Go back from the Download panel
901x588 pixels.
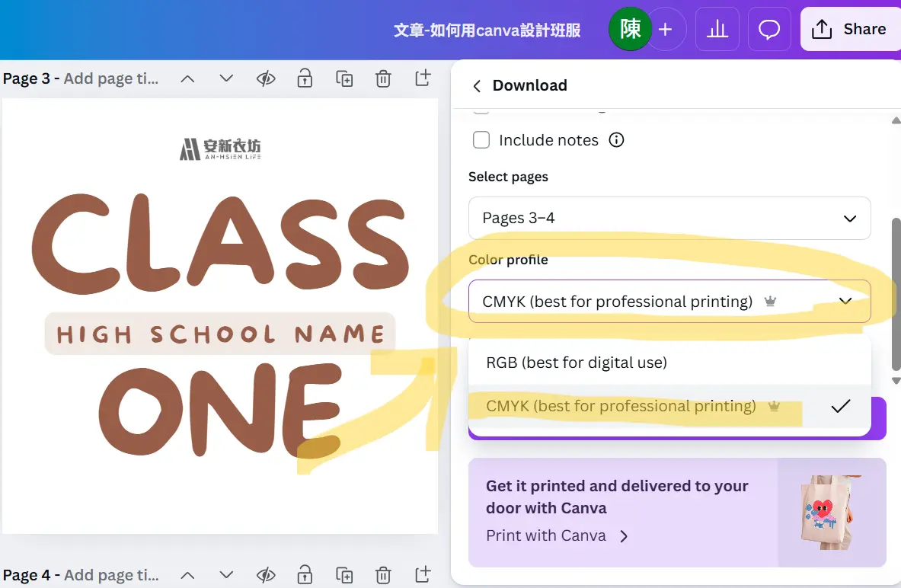pos(477,86)
